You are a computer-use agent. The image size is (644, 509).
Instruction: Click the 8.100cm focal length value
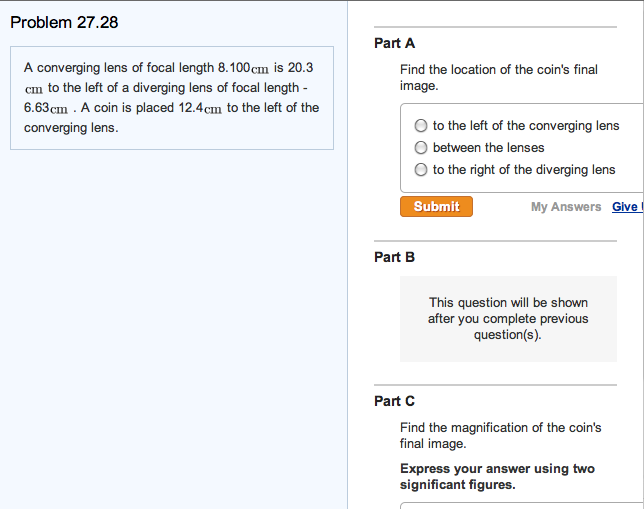click(x=243, y=67)
